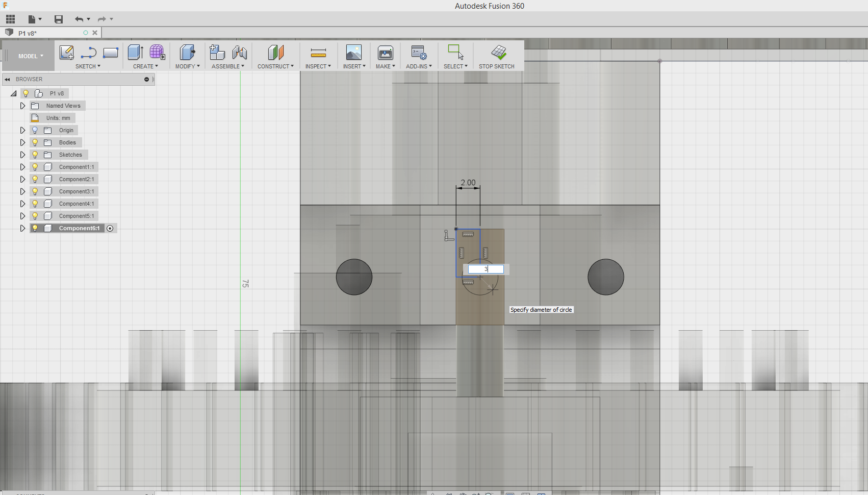Open the CREATE menu

145,66
